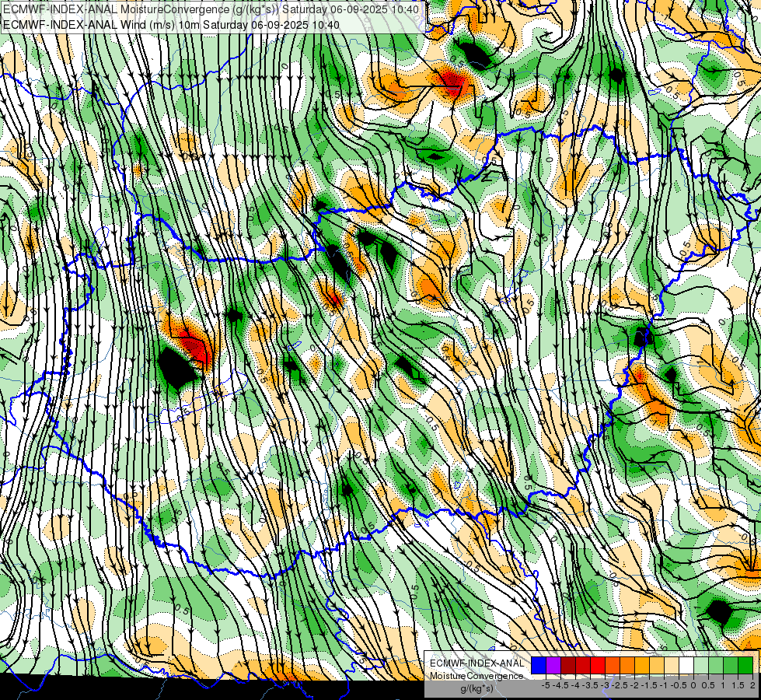Click the legend tick value -3.5

(x=590, y=685)
